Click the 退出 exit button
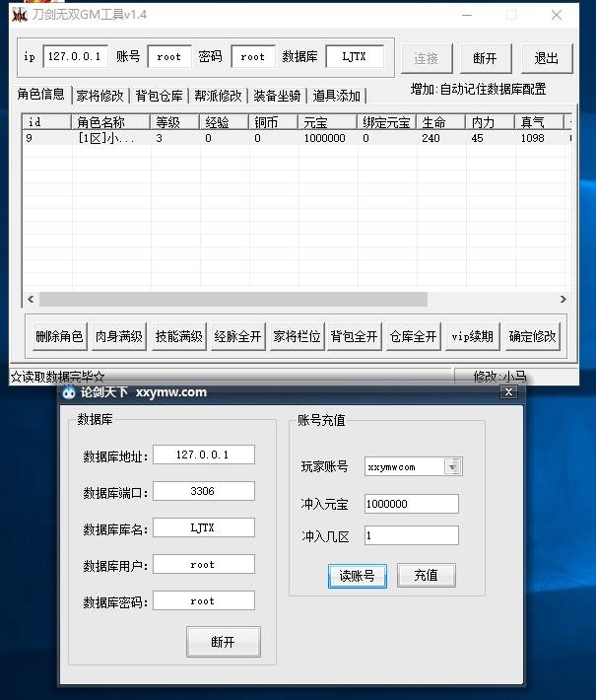This screenshot has width=596, height=700. click(x=546, y=58)
